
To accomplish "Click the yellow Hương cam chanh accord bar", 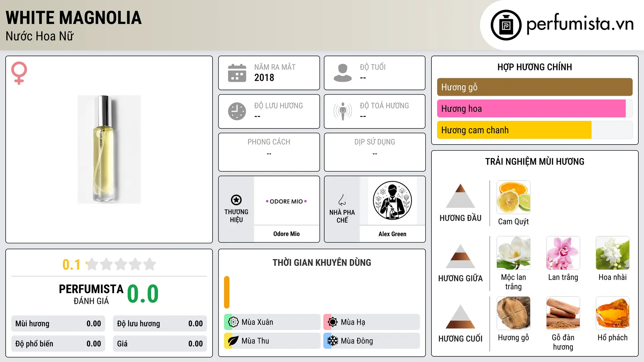I will pos(514,130).
